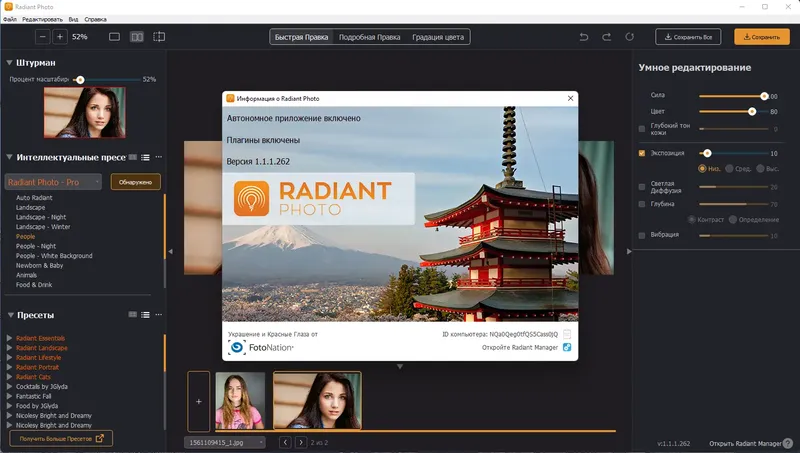Open the Справка menu
Viewport: 800px width, 453px height.
95,19
